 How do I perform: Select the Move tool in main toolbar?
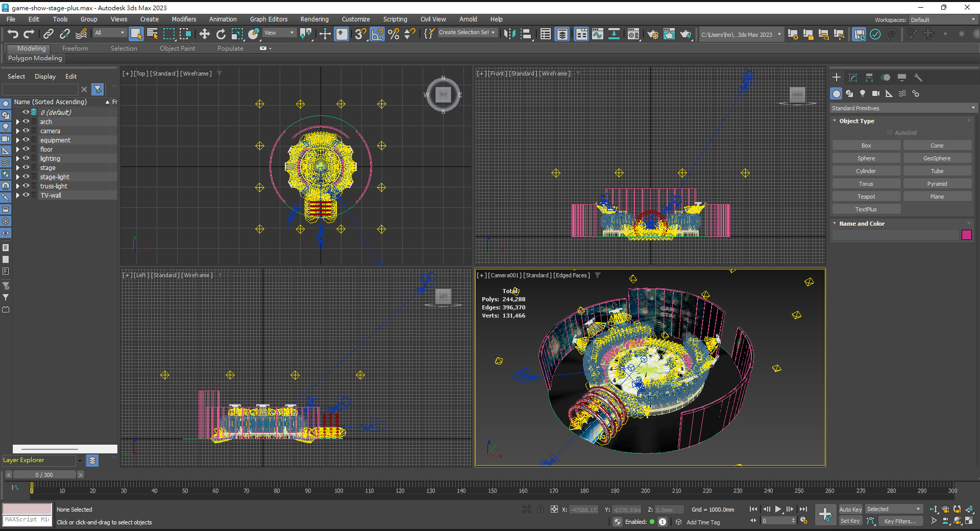click(204, 34)
